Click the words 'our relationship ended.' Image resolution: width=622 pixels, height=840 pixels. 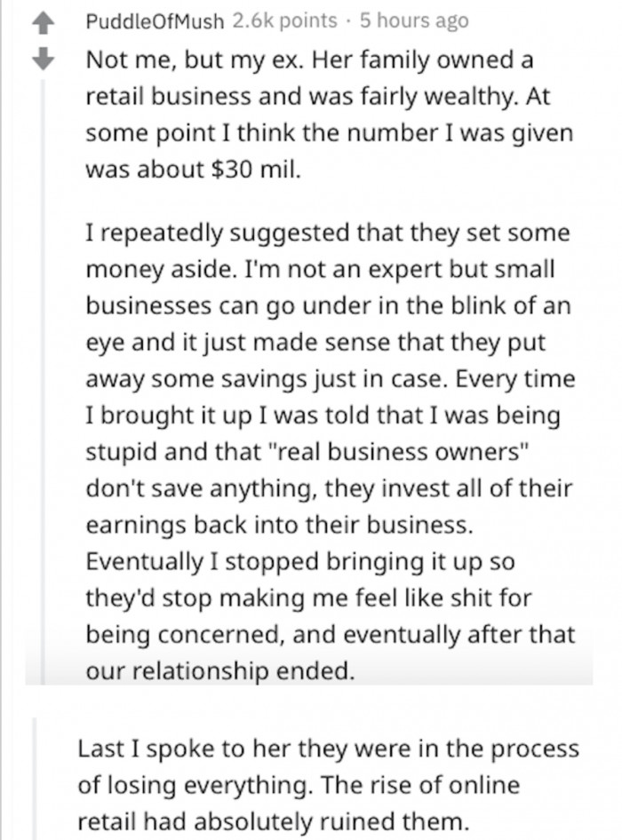coord(220,670)
